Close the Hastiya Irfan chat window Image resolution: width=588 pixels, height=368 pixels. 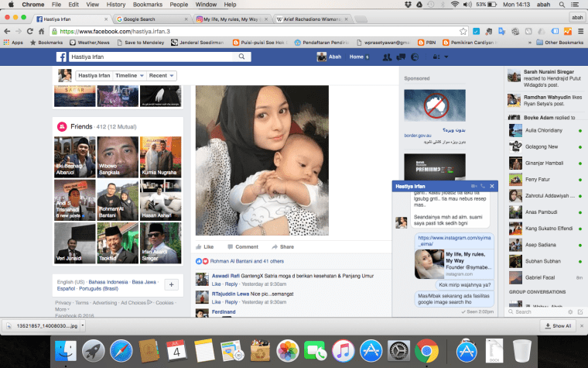(x=492, y=186)
